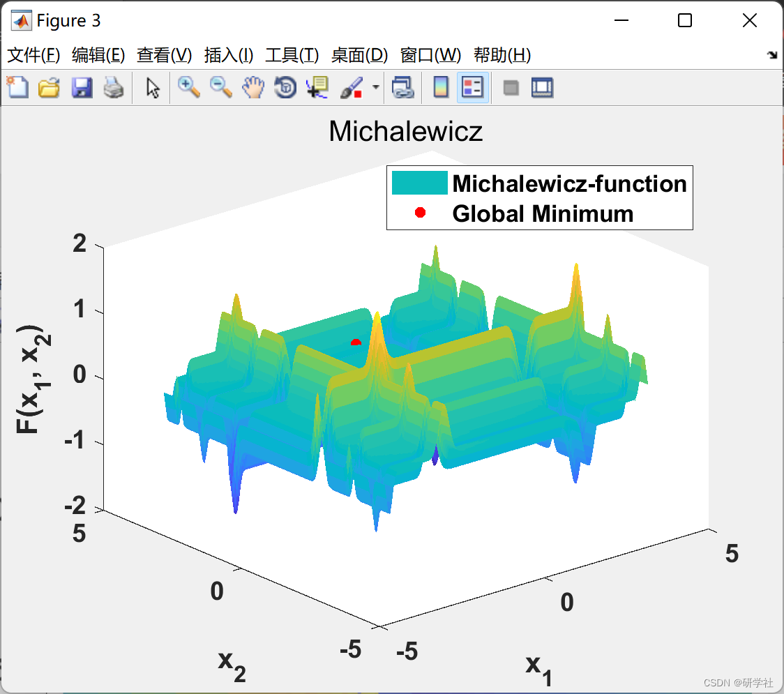Image resolution: width=784 pixels, height=694 pixels.
Task: Open the 桌面(D) menu
Action: 359,55
